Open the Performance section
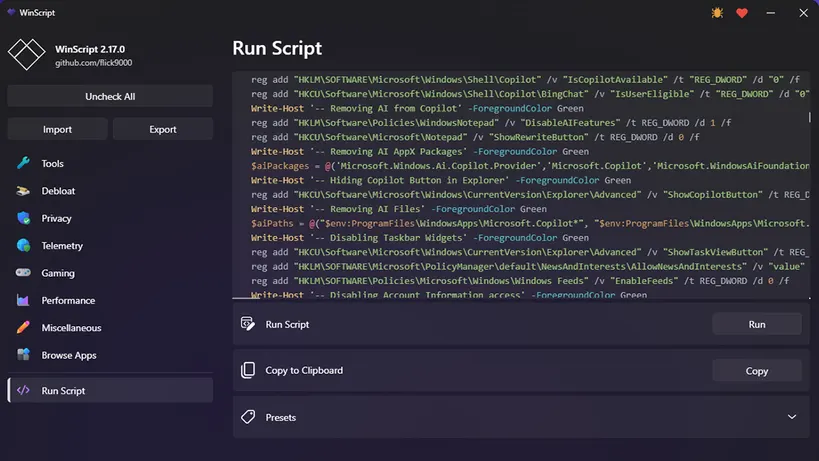This screenshot has height=461, width=819. pyautogui.click(x=110, y=300)
